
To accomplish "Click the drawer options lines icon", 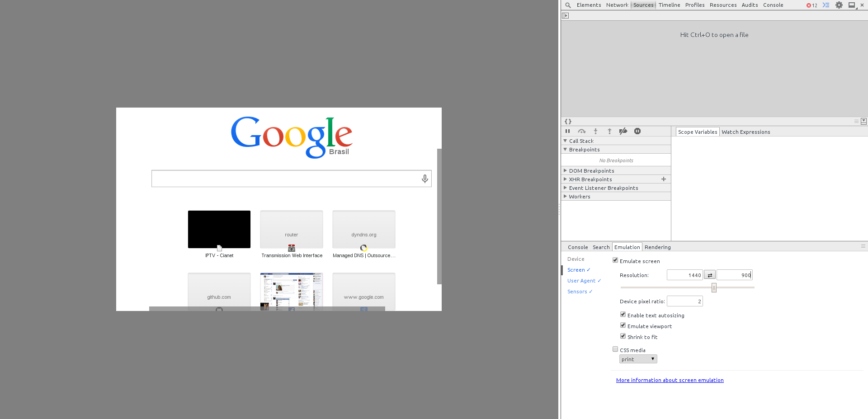I will point(863,246).
